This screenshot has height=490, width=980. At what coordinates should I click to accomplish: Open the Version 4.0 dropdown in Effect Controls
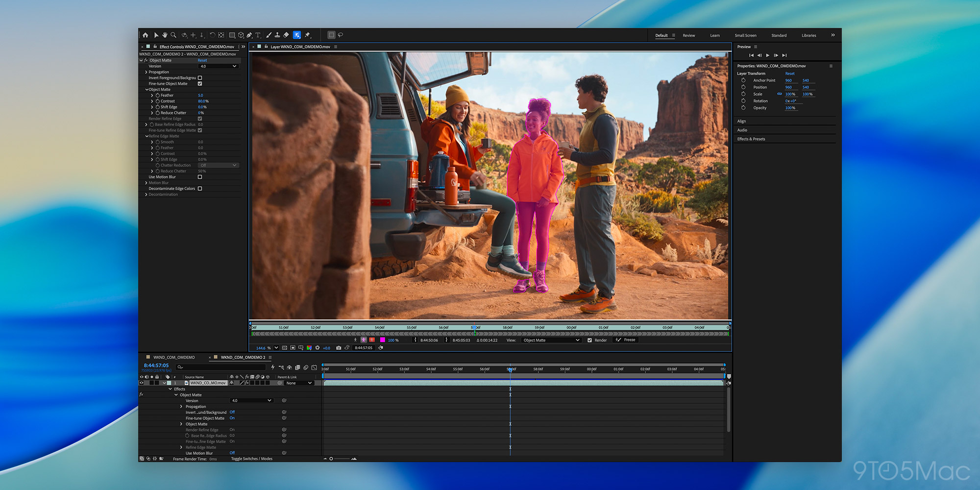click(218, 66)
